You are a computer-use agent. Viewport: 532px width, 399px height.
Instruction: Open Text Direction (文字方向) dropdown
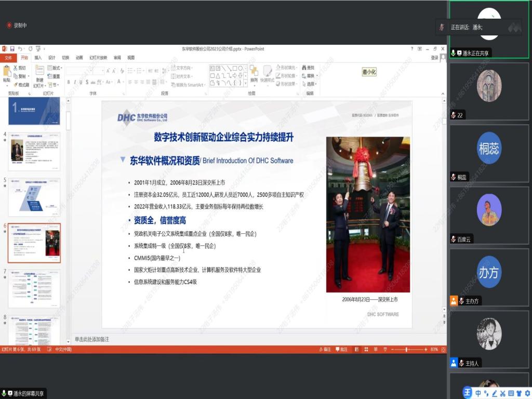[181, 68]
